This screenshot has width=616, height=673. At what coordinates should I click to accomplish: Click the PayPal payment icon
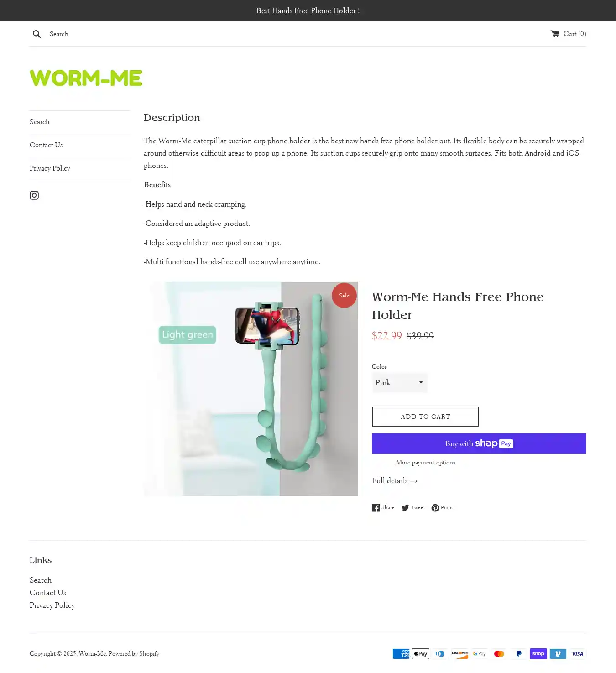pos(519,654)
